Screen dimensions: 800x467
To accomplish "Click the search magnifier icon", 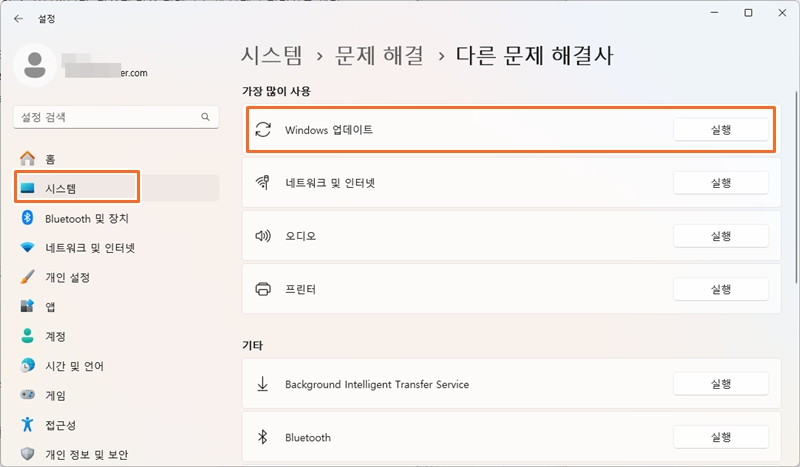I will click(205, 117).
